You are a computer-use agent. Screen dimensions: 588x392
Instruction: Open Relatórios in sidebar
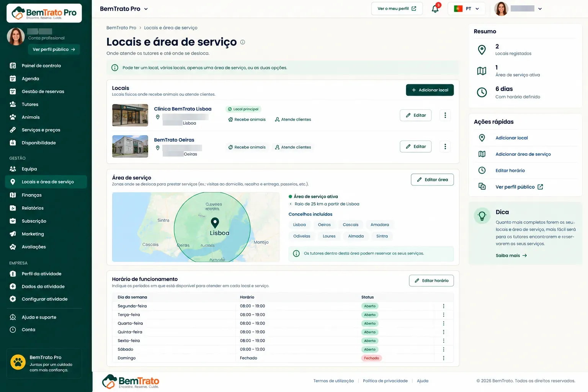pos(33,208)
